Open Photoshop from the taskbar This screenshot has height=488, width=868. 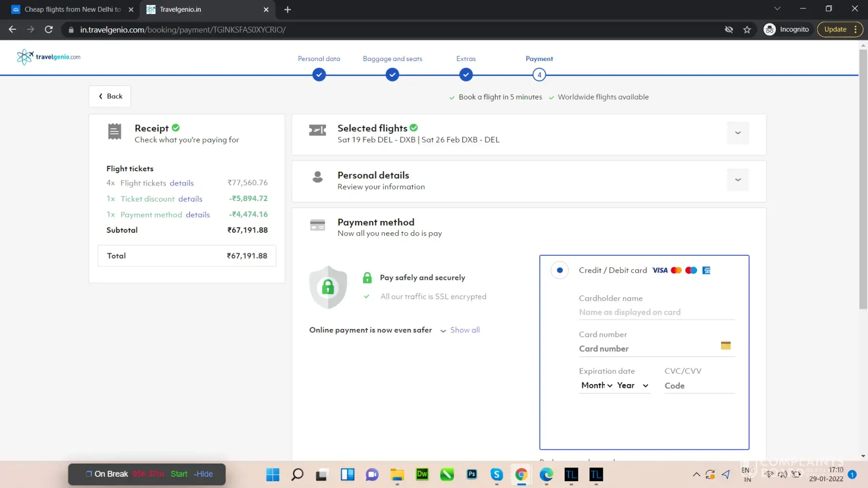472,474
